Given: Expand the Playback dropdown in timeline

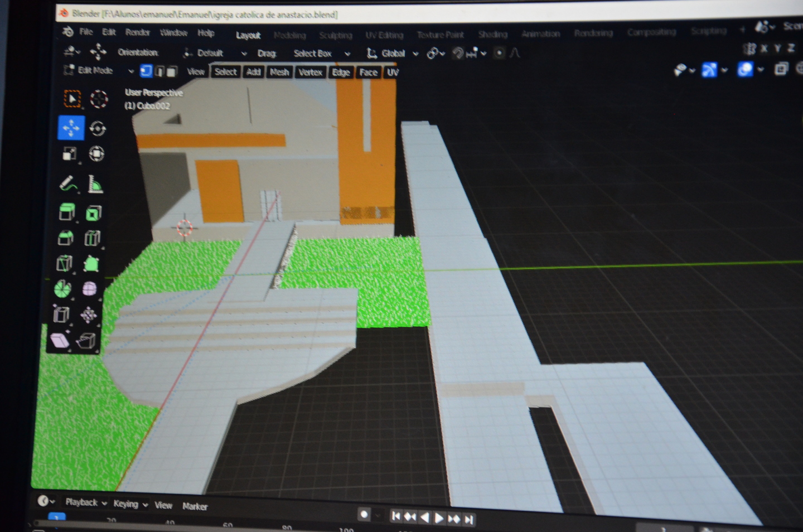Looking at the screenshot, I should (86, 502).
